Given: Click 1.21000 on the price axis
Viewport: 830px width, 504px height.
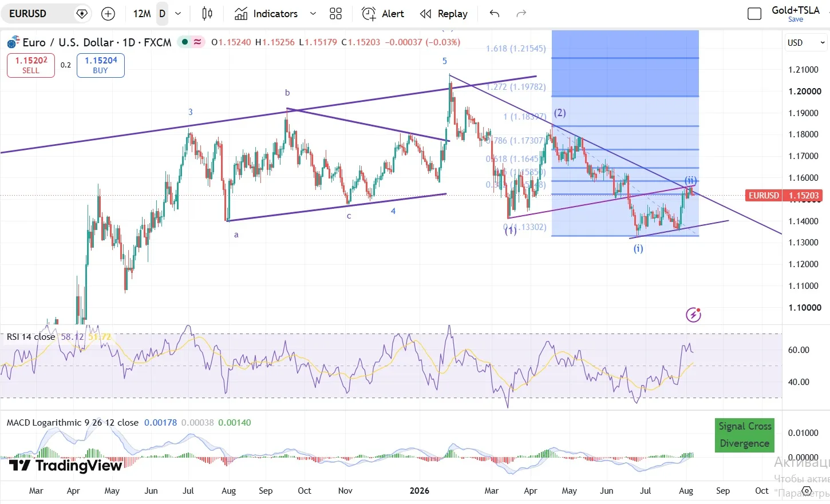Looking at the screenshot, I should pyautogui.click(x=804, y=70).
